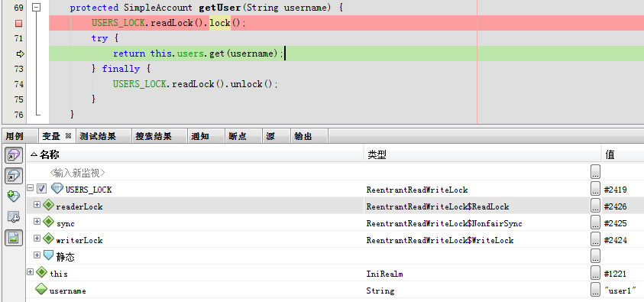Click the this variable icon
Viewport: 644px width, 302px height.
(41, 272)
